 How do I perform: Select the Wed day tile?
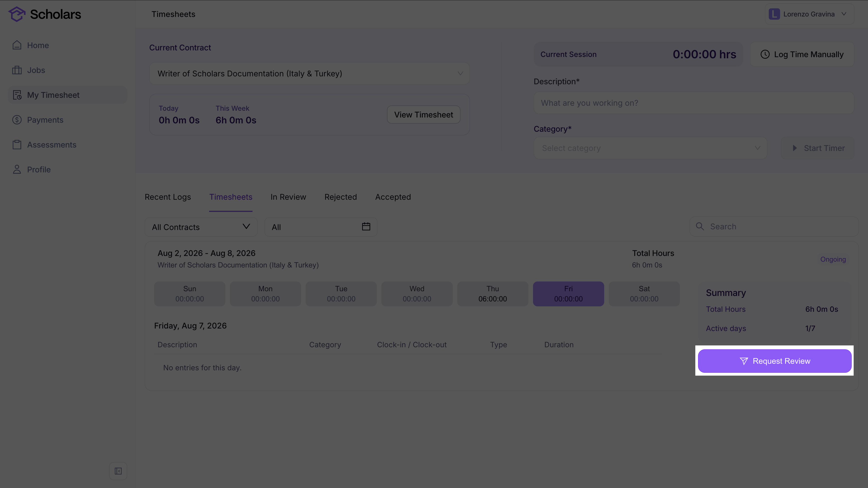point(417,294)
